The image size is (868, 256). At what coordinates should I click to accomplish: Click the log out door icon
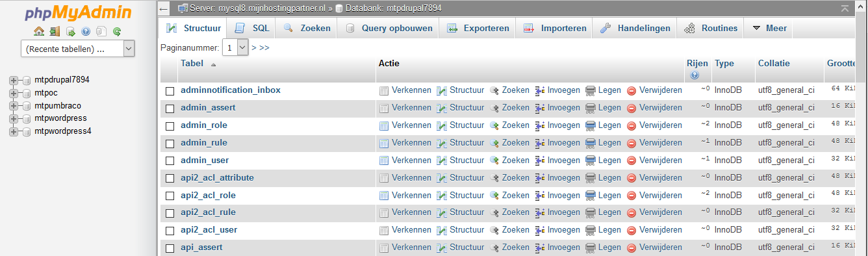(x=55, y=31)
